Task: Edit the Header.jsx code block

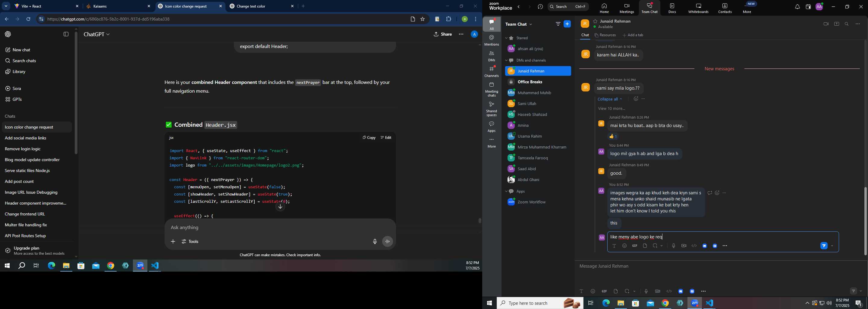Action: [386, 138]
